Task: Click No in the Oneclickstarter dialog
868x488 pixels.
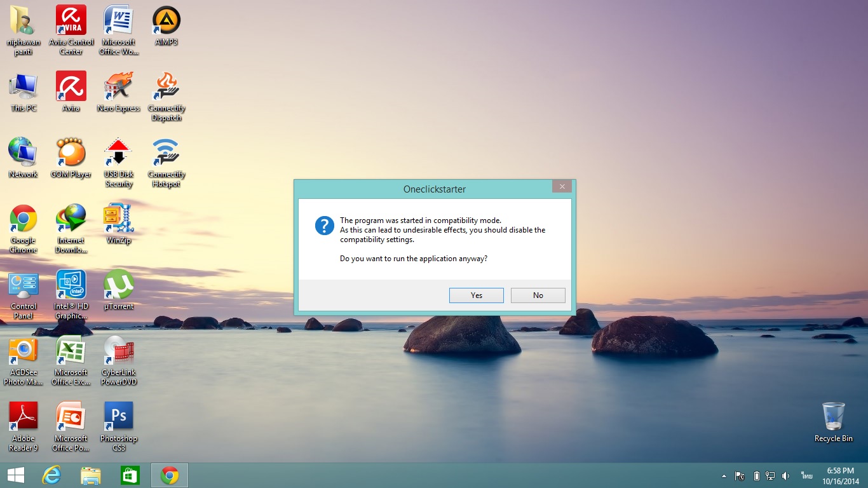Action: 538,295
